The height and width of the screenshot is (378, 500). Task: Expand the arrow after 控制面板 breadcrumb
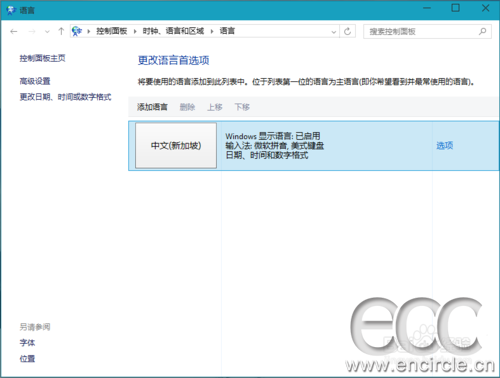pyautogui.click(x=135, y=31)
